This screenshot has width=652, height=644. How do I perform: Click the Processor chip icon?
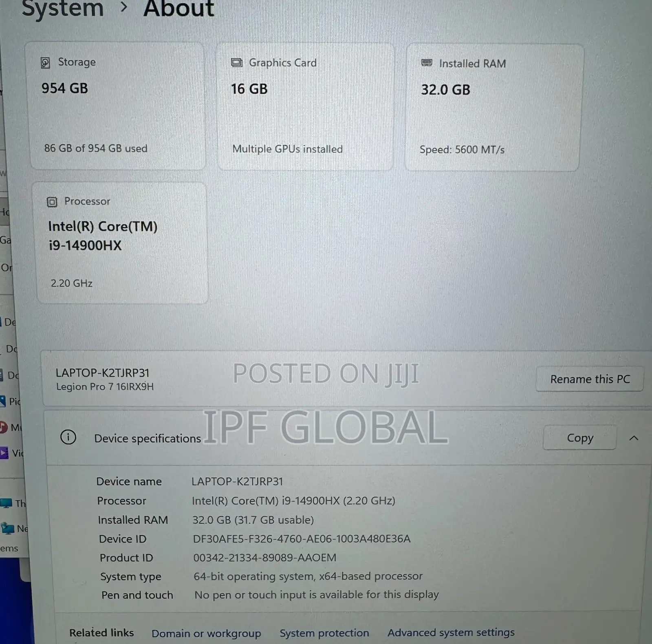[52, 202]
